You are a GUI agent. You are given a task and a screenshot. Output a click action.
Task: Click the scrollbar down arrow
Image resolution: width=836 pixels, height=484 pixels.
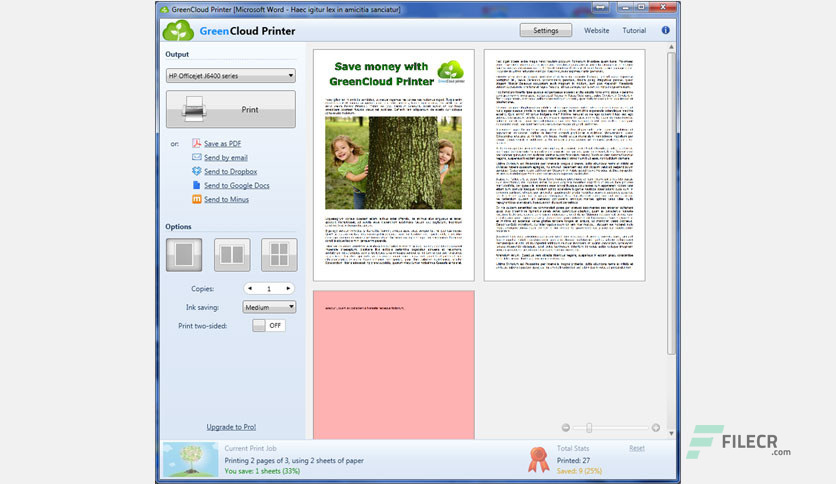pyautogui.click(x=671, y=434)
